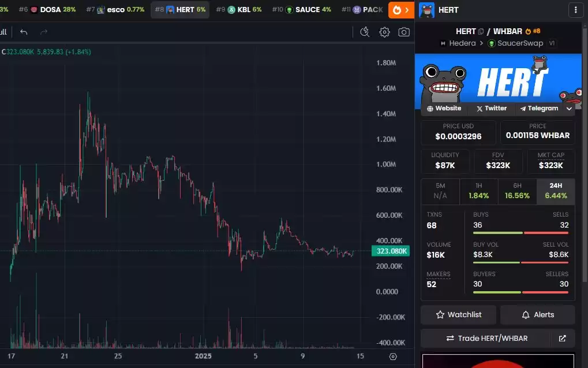Viewport: 588px width, 368px height.
Task: Click the 2025 date on time axis
Action: 203,356
